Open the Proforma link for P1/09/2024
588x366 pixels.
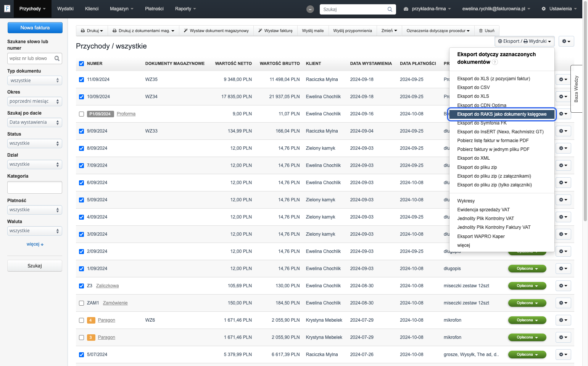click(126, 114)
